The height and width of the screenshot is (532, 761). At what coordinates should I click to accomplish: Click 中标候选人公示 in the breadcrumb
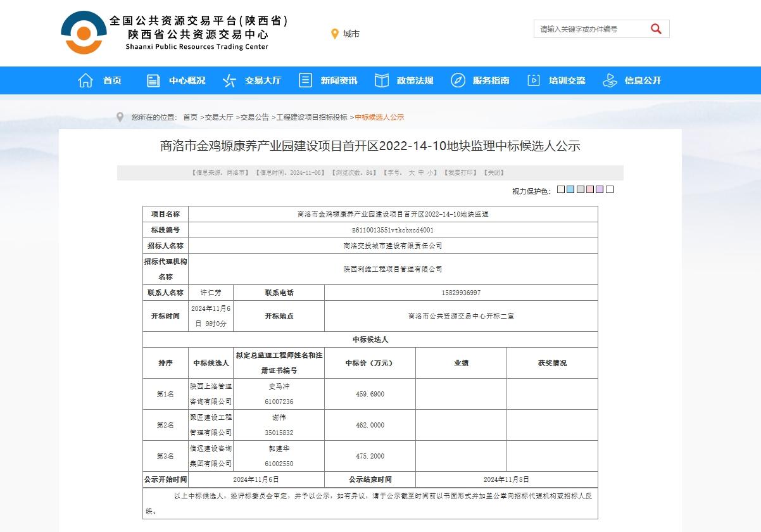pos(379,117)
